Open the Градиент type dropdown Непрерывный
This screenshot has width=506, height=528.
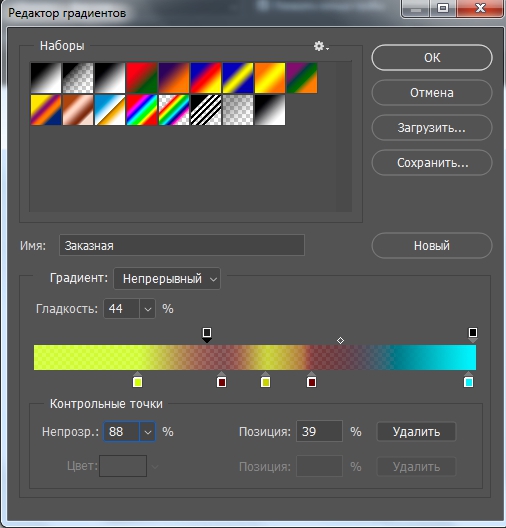[x=167, y=278]
